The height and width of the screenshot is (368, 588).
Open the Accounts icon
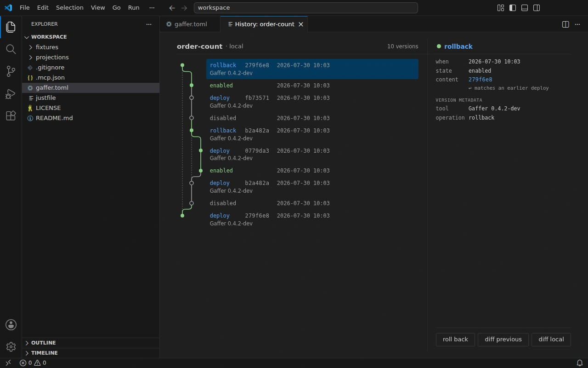(x=11, y=325)
